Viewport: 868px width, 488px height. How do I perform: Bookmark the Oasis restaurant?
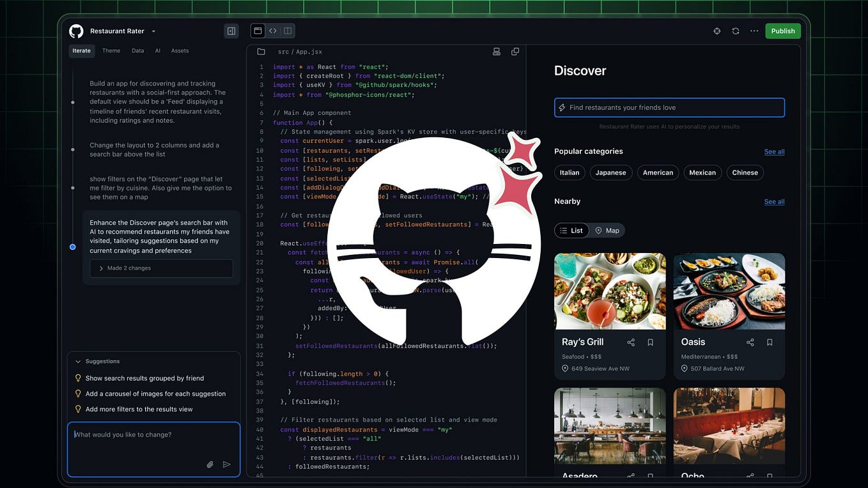770,342
